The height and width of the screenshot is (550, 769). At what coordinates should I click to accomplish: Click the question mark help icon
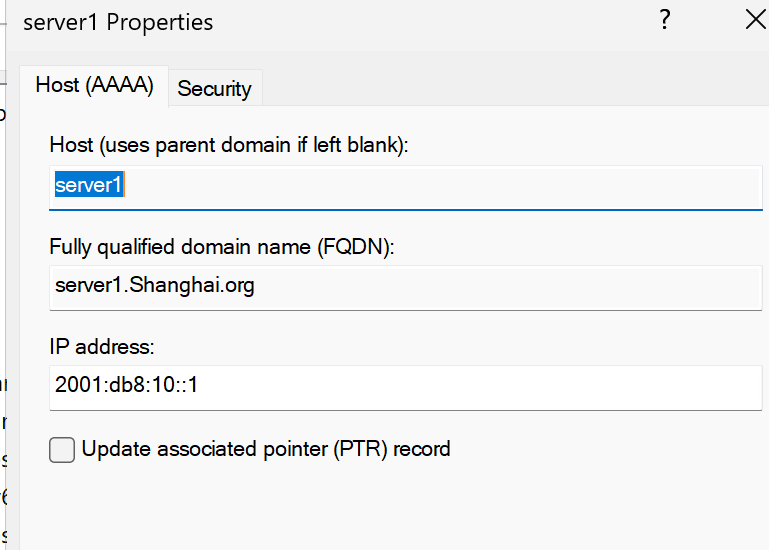(665, 20)
